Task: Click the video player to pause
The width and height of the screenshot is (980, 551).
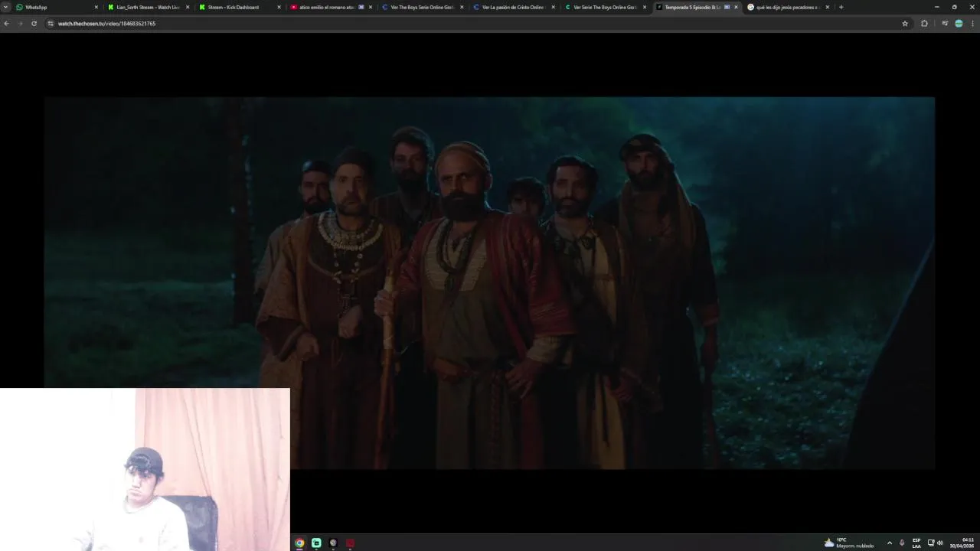Action: [489, 282]
